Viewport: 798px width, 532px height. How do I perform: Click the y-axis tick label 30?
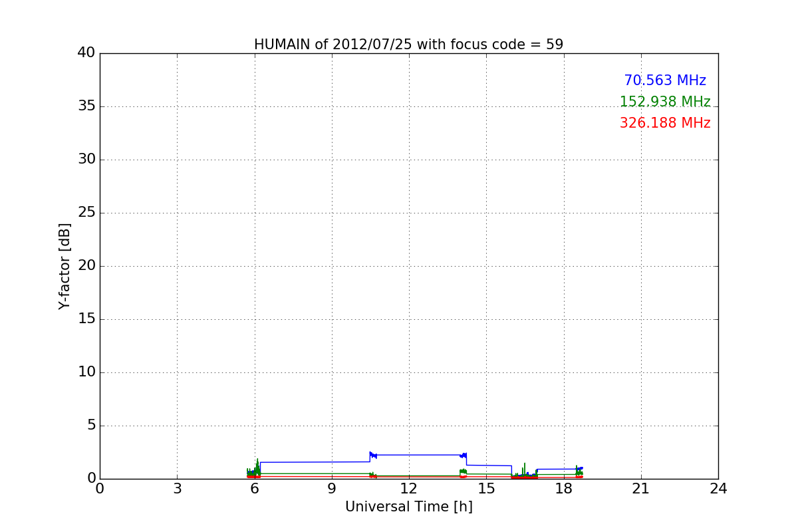click(86, 160)
